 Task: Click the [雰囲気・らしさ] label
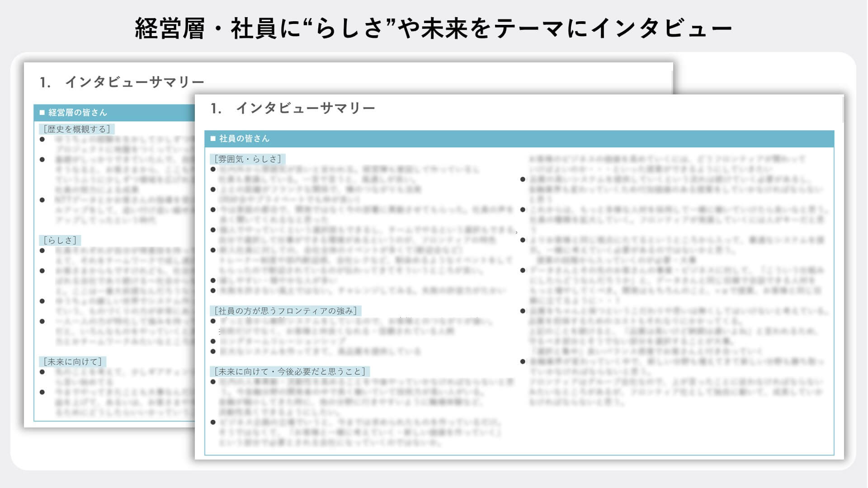tap(248, 159)
